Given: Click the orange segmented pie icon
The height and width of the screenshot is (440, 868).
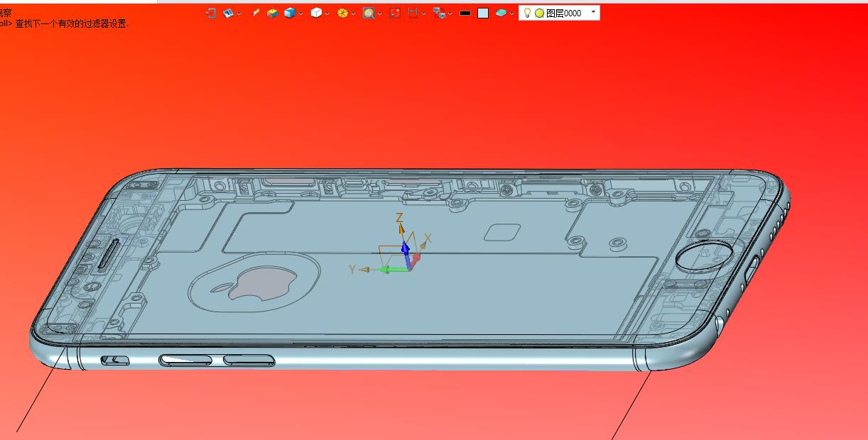Looking at the screenshot, I should tap(342, 13).
